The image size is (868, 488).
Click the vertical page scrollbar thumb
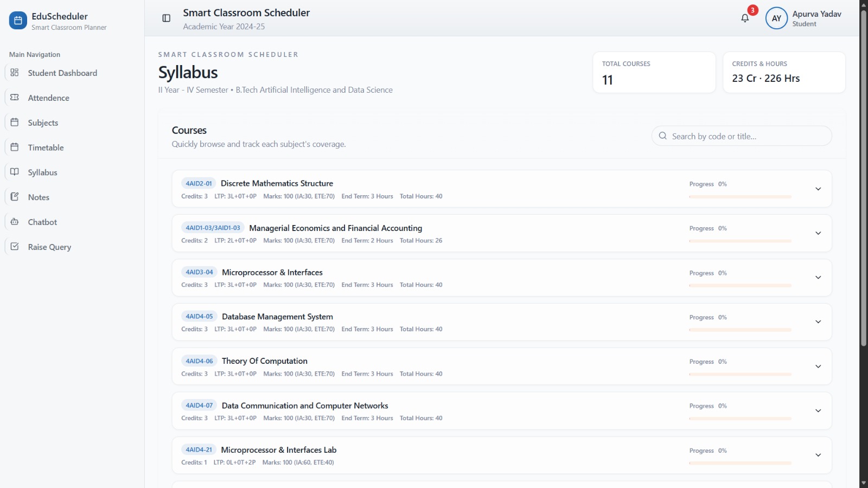tap(864, 178)
